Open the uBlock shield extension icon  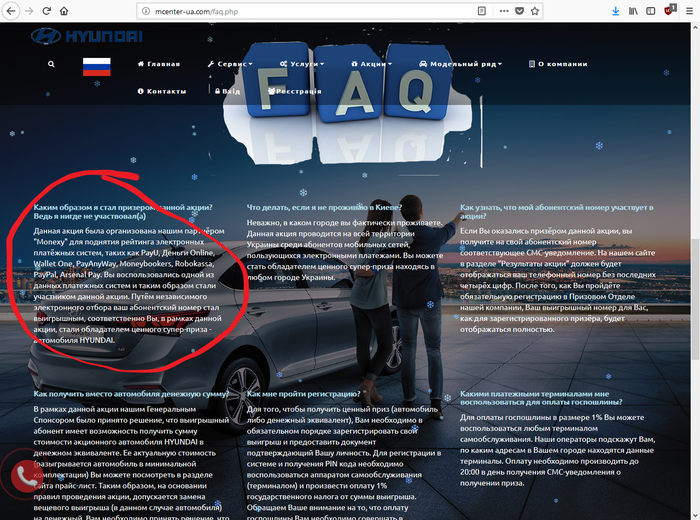pos(669,10)
